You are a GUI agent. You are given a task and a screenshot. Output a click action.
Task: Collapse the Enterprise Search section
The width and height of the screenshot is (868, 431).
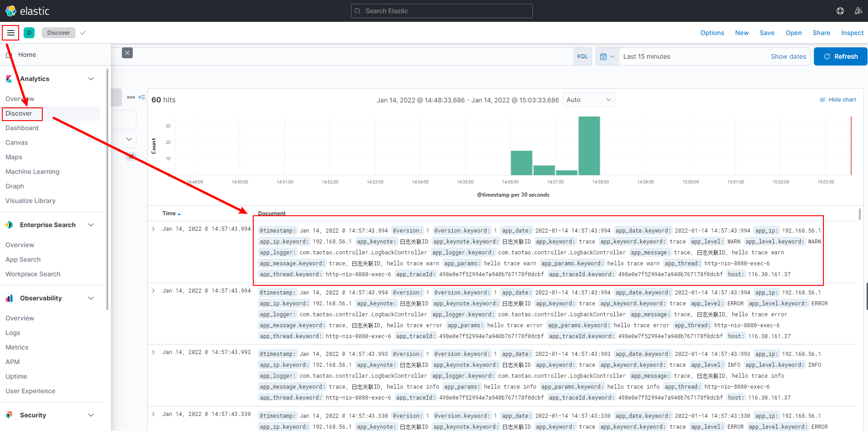pyautogui.click(x=91, y=225)
